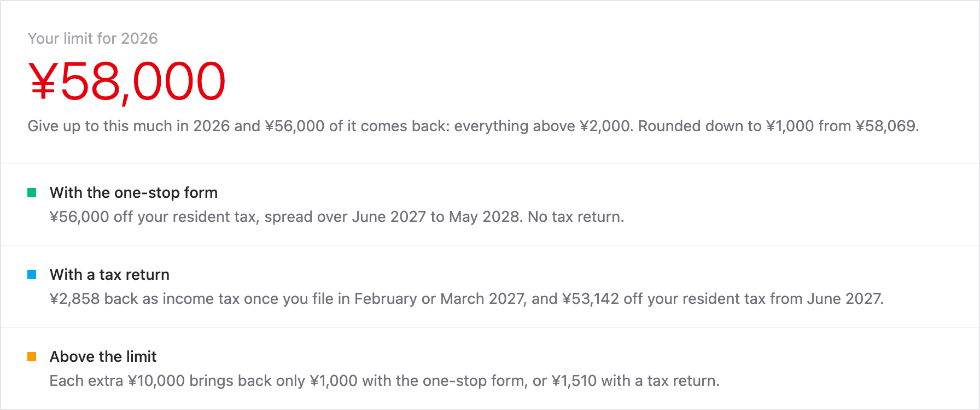Viewport: 980px width, 410px height.
Task: Click the blue square marker beside tax return
Action: pyautogui.click(x=32, y=274)
